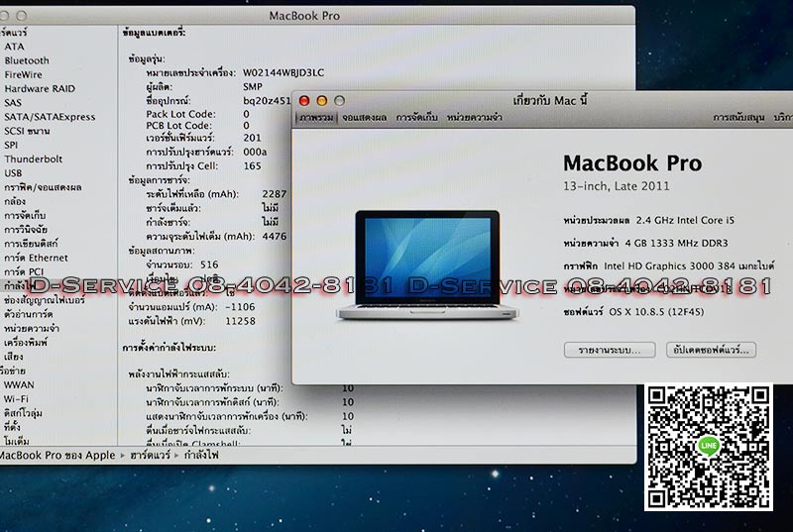Select Hardware RAID sidebar item

click(x=40, y=89)
